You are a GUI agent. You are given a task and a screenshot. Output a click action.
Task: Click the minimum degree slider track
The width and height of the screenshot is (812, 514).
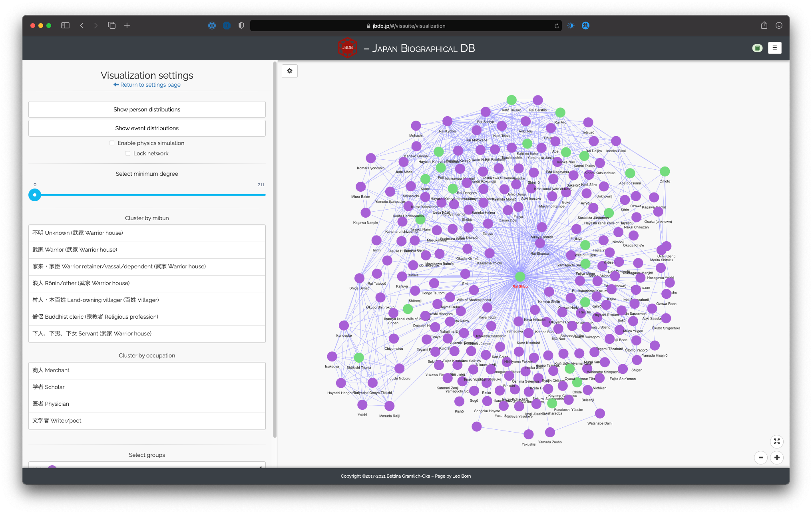pyautogui.click(x=147, y=195)
